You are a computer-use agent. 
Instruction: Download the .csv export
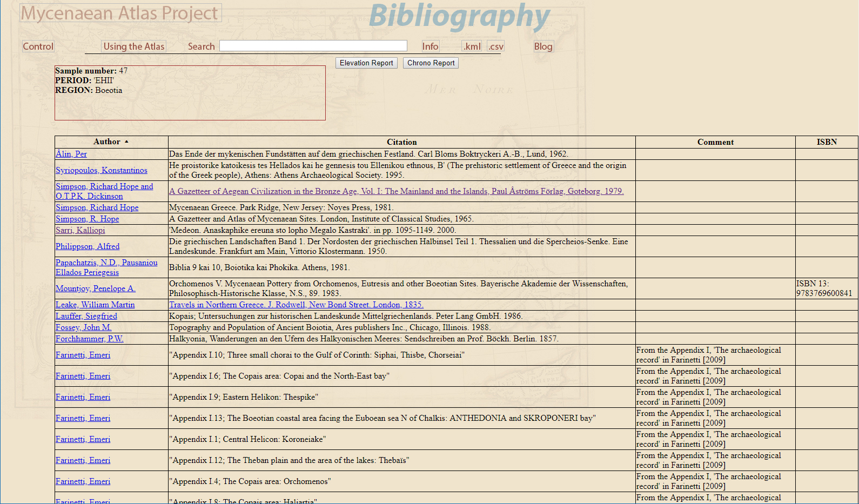click(x=495, y=46)
